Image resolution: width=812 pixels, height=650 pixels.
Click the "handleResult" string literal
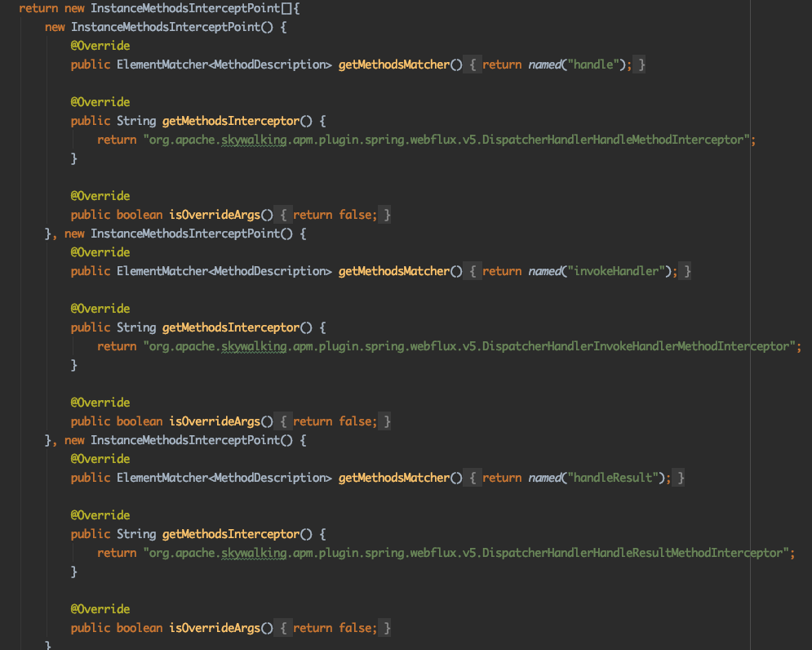pyautogui.click(x=613, y=478)
